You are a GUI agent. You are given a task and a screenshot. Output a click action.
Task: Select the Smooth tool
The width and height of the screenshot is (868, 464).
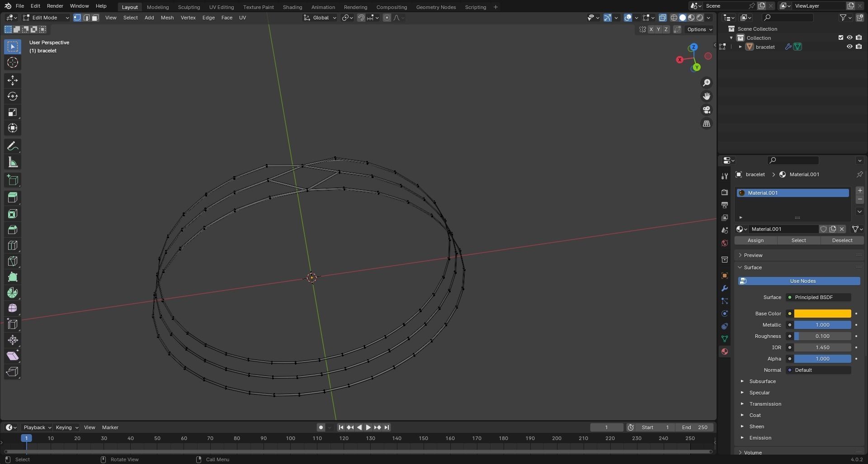tap(12, 309)
